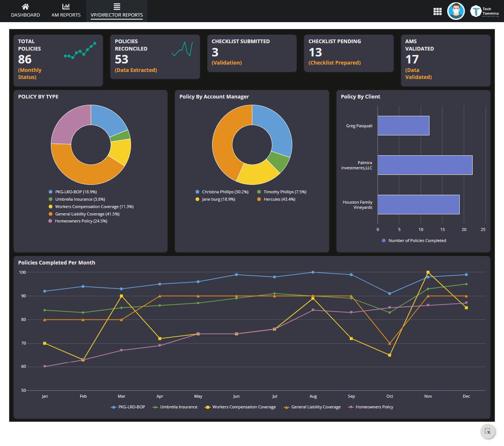Screen dimensions: 504x446
Task: Click the Checklist Pending card
Action: click(348, 53)
